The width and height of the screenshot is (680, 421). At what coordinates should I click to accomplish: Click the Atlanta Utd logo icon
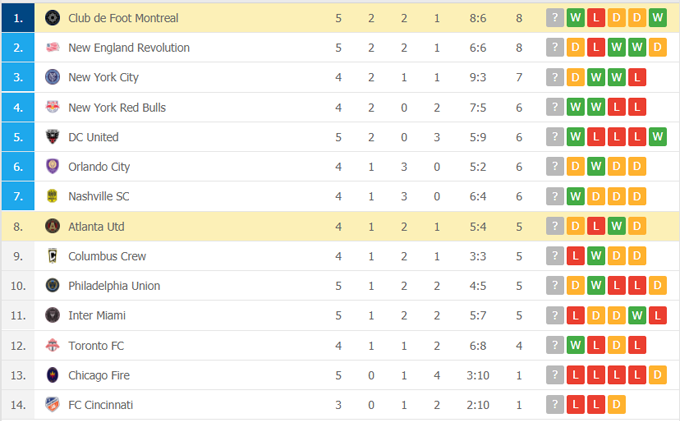pos(53,226)
